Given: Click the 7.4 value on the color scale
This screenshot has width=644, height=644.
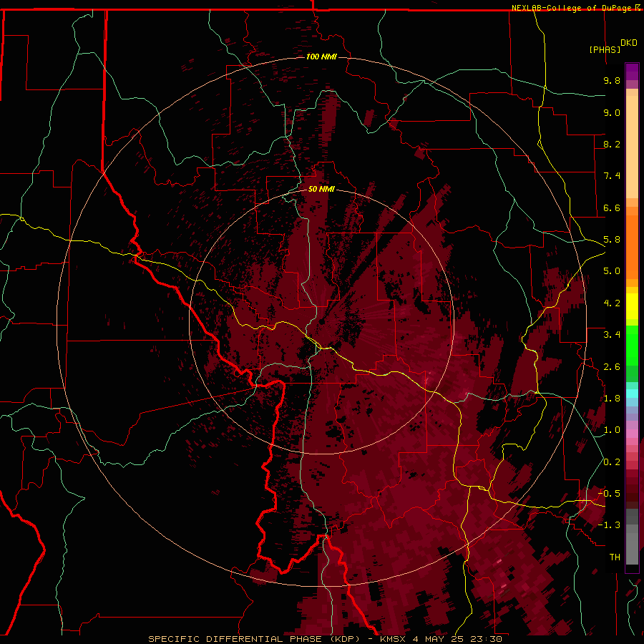Looking at the screenshot, I should (x=612, y=176).
